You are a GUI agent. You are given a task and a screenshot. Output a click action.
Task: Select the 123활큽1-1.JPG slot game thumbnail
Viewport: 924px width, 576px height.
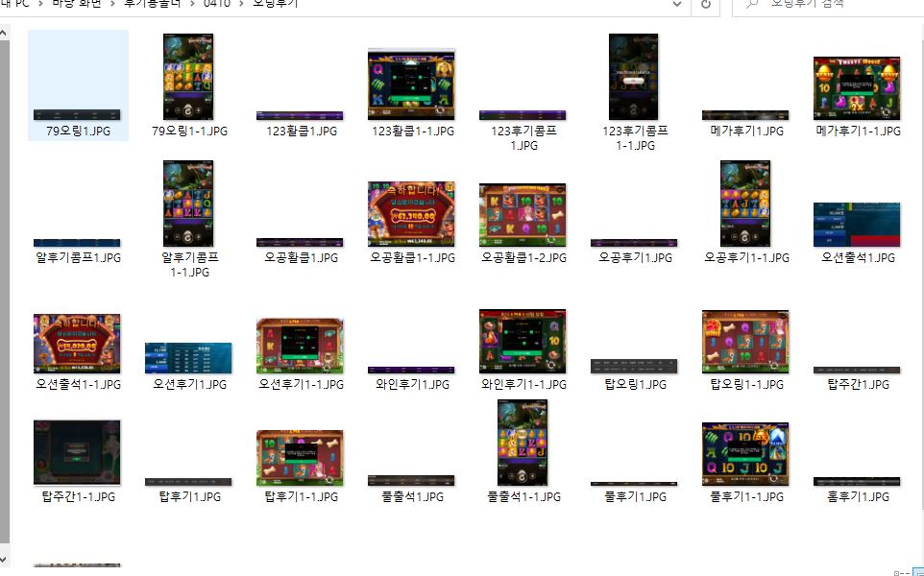[x=411, y=84]
